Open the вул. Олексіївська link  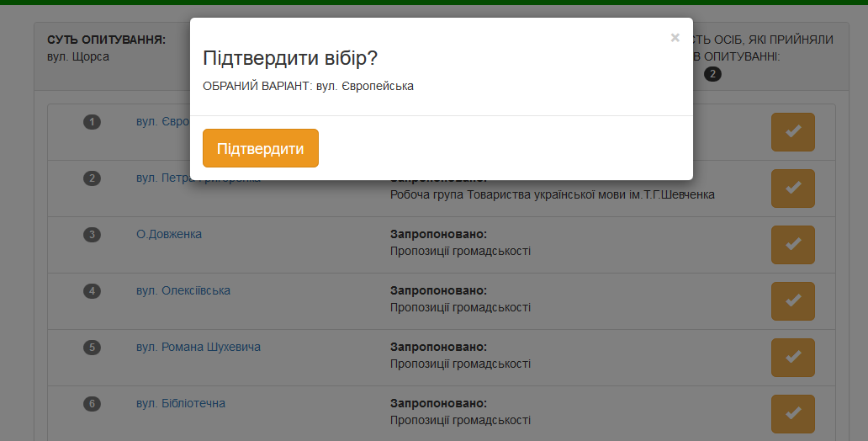(183, 290)
